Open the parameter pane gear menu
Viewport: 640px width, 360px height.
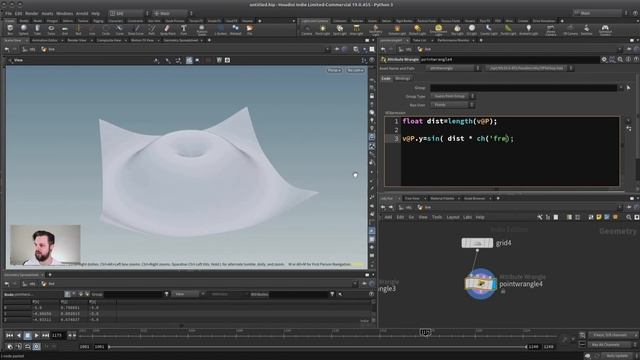click(604, 60)
